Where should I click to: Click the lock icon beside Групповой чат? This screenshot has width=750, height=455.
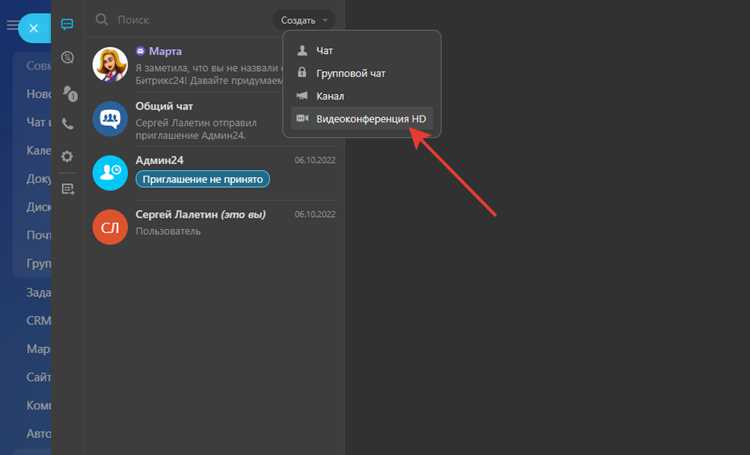(x=302, y=73)
